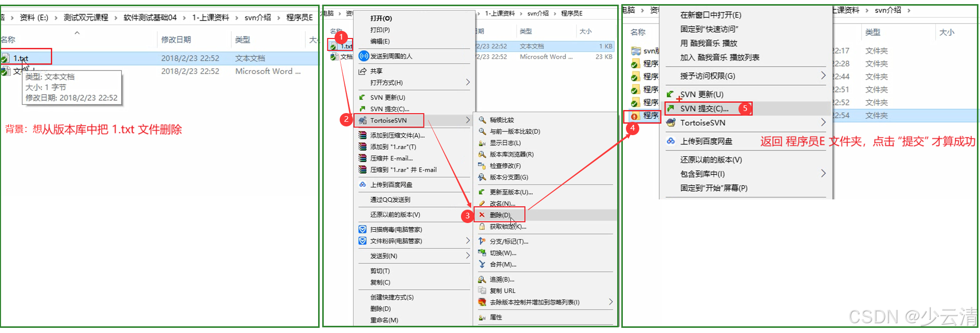Expand 包含到库中(I) submenu arrow
Image resolution: width=980 pixels, height=333 pixels.
[x=823, y=174]
